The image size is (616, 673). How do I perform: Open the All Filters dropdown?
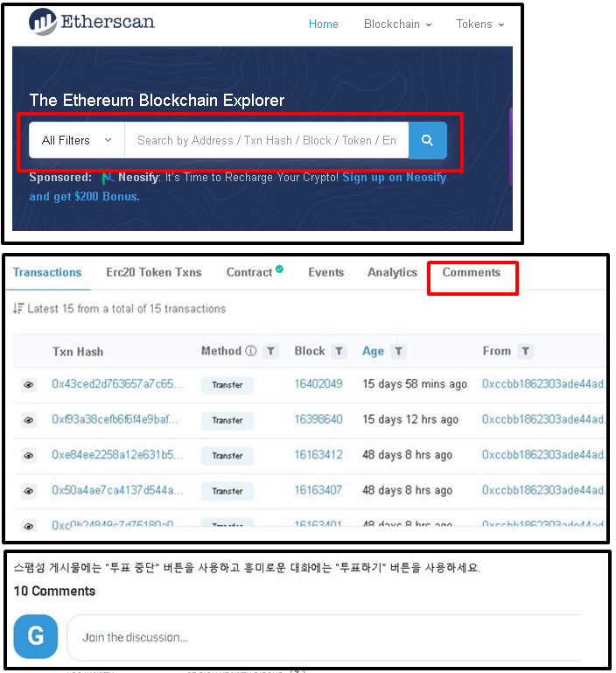[77, 140]
